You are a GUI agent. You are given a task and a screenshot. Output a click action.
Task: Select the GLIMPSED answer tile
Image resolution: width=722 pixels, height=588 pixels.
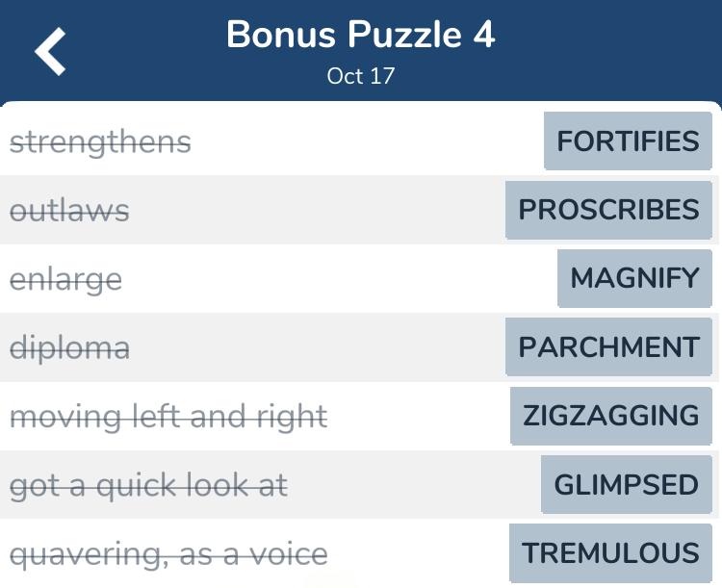coord(627,484)
